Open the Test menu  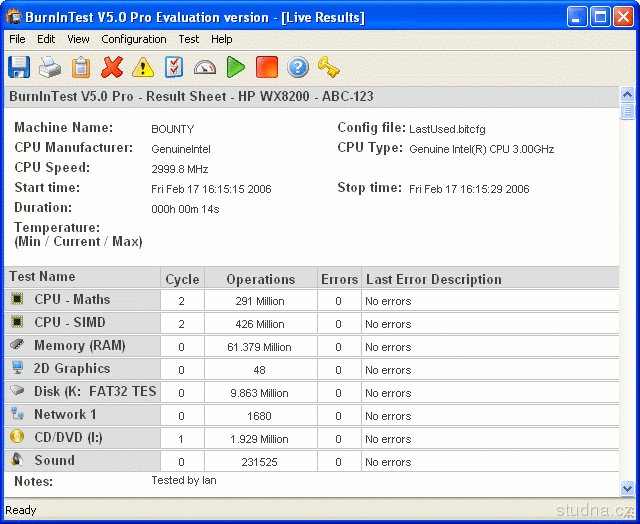[x=188, y=39]
